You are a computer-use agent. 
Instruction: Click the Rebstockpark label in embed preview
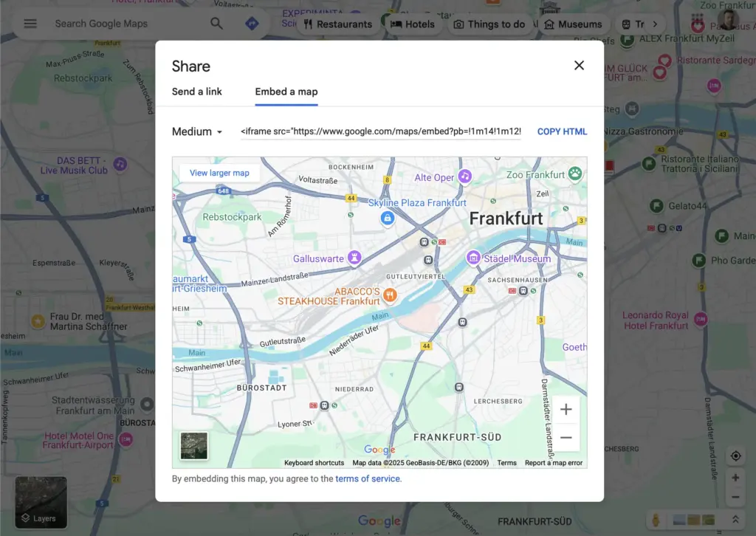point(232,217)
